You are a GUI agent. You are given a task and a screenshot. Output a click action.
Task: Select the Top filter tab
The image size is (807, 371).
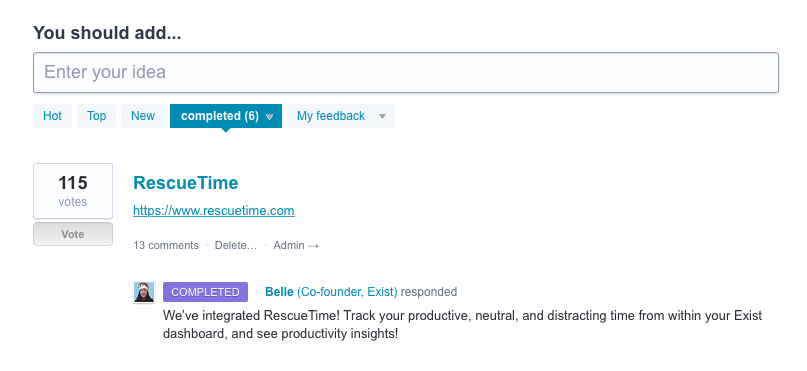point(96,116)
